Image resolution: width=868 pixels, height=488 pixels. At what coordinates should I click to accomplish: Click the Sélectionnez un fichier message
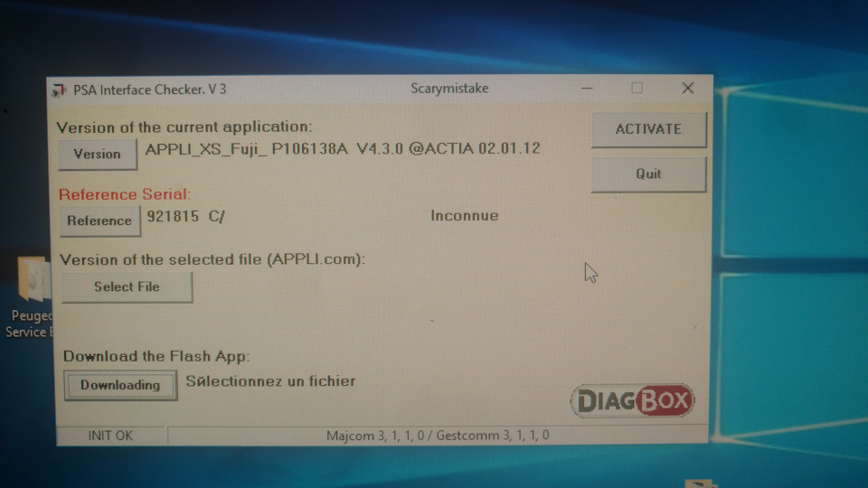point(270,381)
